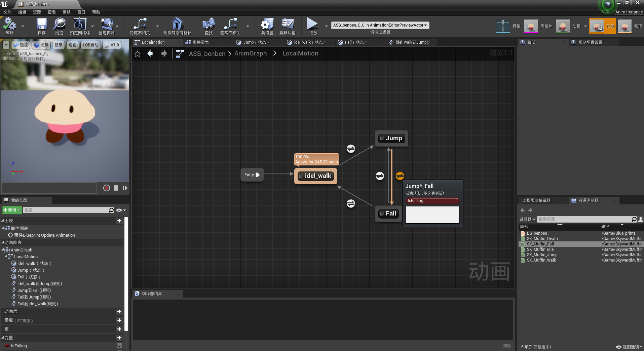Click the Save (保存) icon
Image resolution: width=644 pixels, height=351 pixels.
click(x=41, y=26)
